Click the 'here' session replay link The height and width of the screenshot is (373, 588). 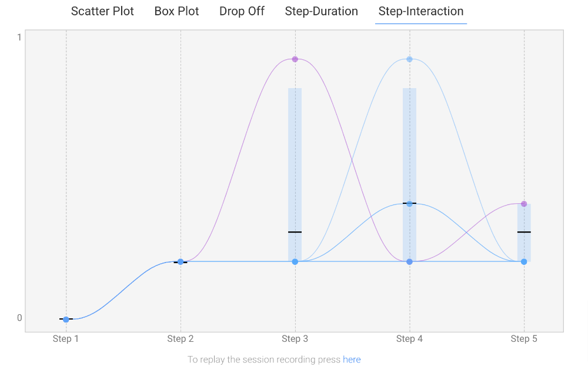(352, 359)
